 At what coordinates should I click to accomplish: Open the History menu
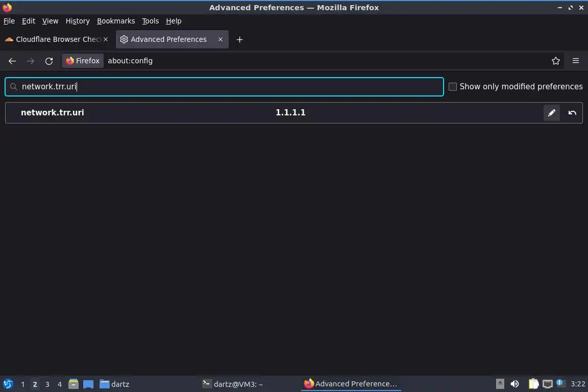point(78,21)
